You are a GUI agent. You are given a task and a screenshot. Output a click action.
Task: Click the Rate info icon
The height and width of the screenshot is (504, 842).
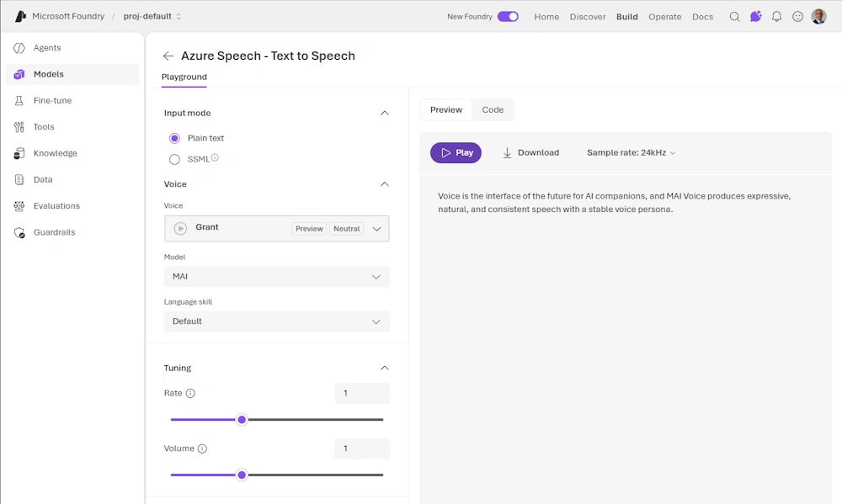pos(190,394)
